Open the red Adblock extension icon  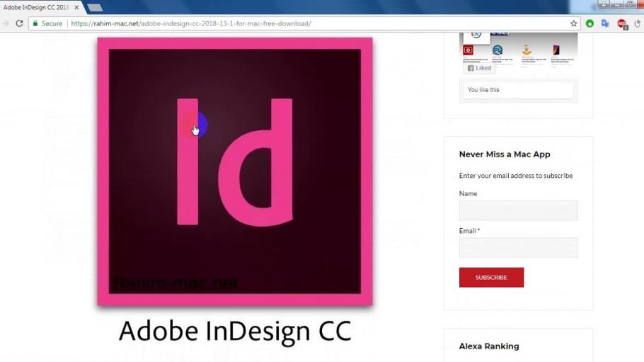pos(622,24)
